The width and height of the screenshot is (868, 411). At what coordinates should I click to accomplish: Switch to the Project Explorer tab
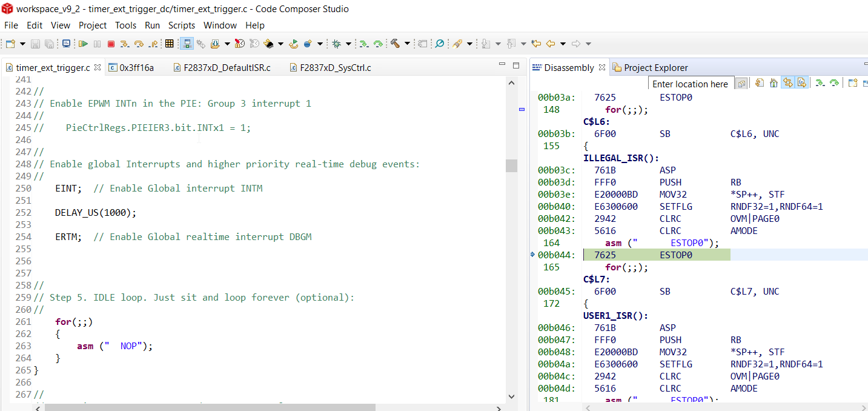650,68
